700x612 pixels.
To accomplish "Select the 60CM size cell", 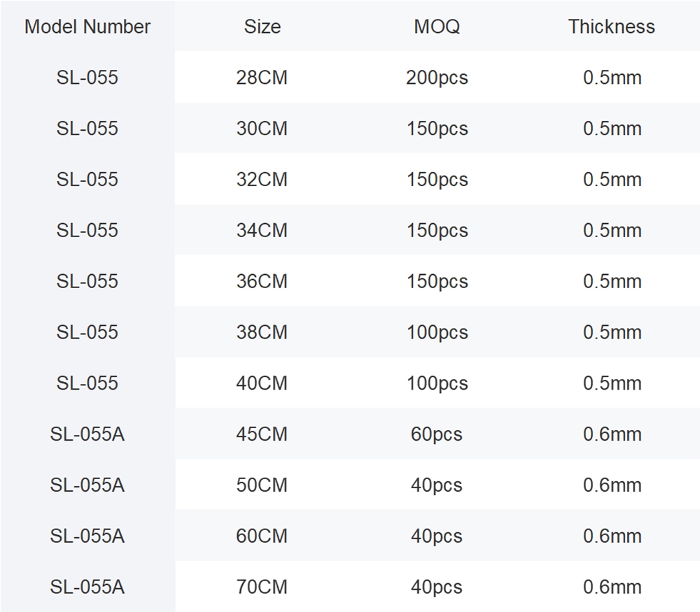I will (x=262, y=536).
